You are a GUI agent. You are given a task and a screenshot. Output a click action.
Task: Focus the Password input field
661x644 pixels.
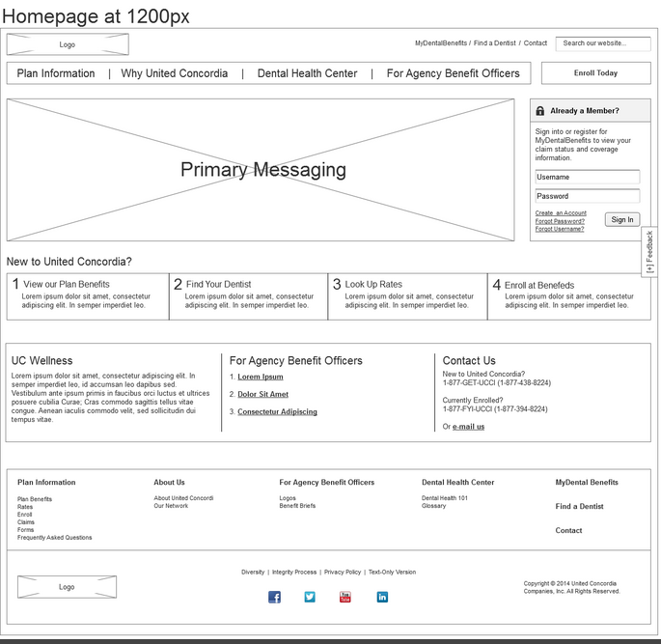(x=588, y=196)
